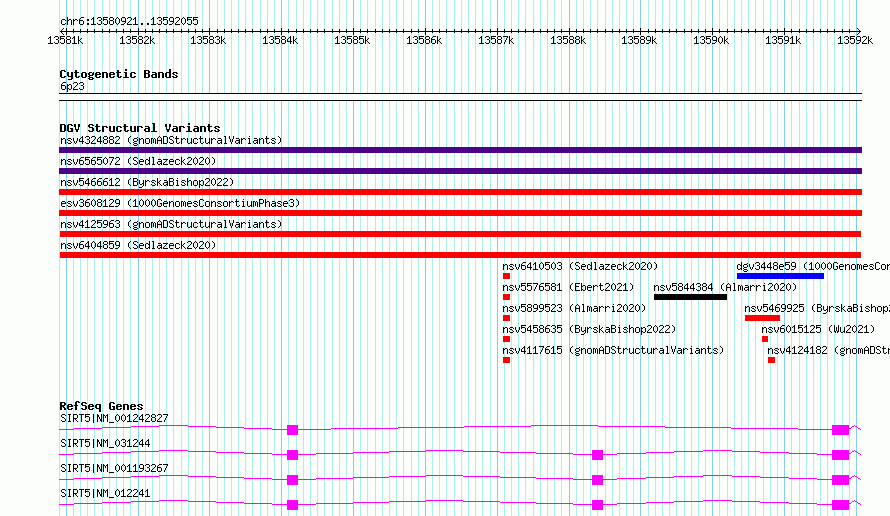The height and width of the screenshot is (516, 890).
Task: Click the chr6:13580921..13592055 position text
Action: tap(129, 21)
